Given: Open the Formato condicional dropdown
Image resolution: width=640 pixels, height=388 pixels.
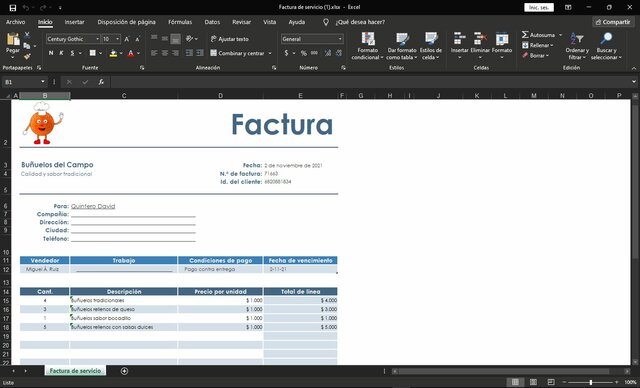Looking at the screenshot, I should pos(367,46).
